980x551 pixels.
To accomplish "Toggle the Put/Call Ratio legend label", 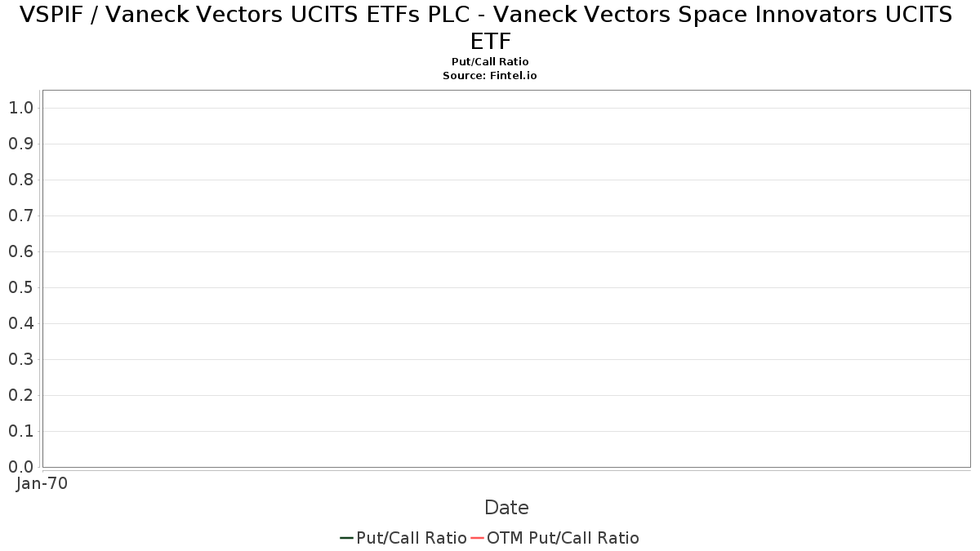I will [x=411, y=538].
